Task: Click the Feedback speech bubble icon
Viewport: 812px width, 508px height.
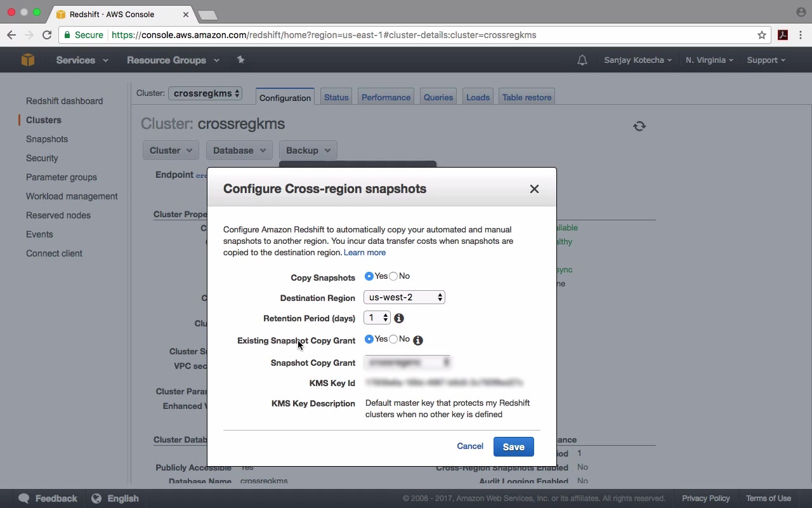Action: point(24,498)
